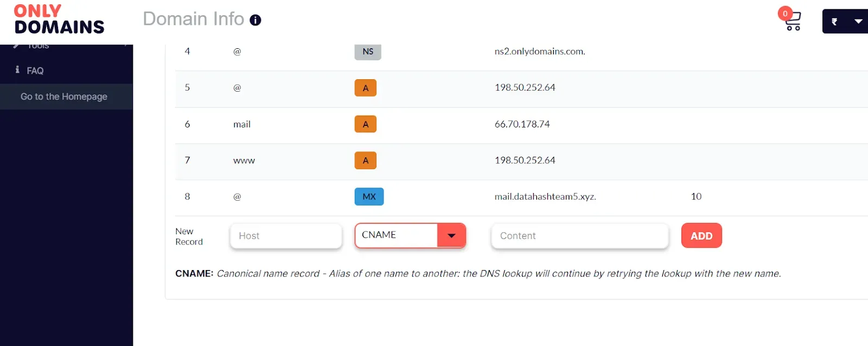Click the MX record type badge
This screenshot has width=868, height=346.
point(369,196)
